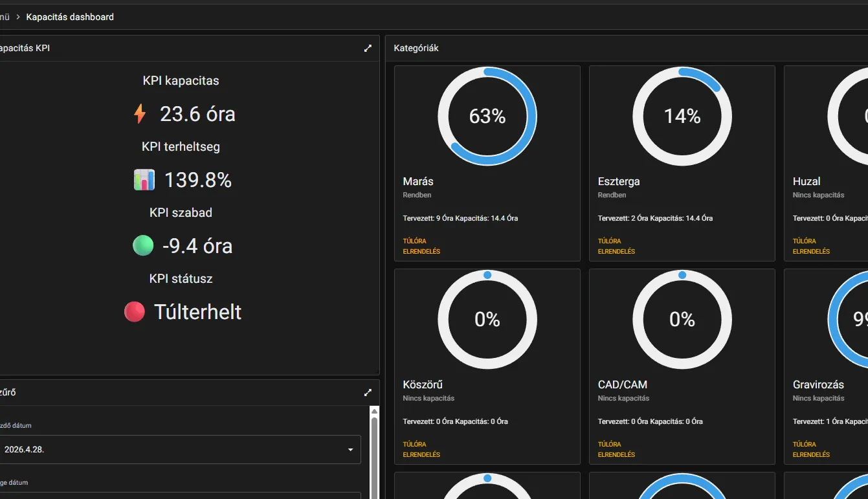
Task: Click the Túlterhelt status text
Action: pos(198,312)
